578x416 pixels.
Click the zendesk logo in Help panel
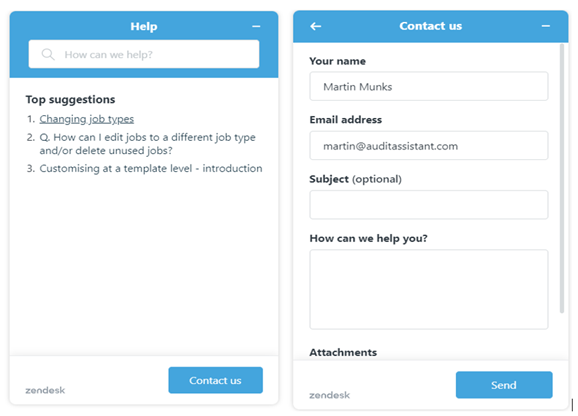point(45,390)
